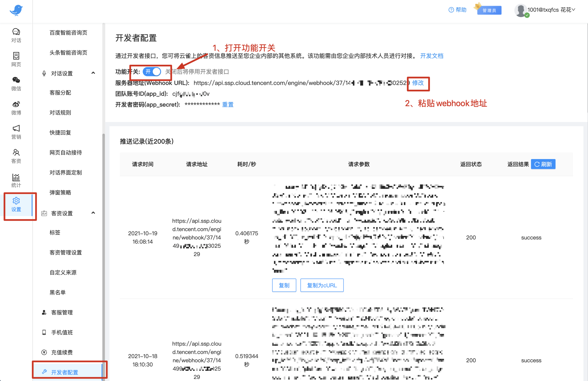The width and height of the screenshot is (588, 381).
Task: Click the ID card icon beside 客资设置
Action: tap(44, 213)
